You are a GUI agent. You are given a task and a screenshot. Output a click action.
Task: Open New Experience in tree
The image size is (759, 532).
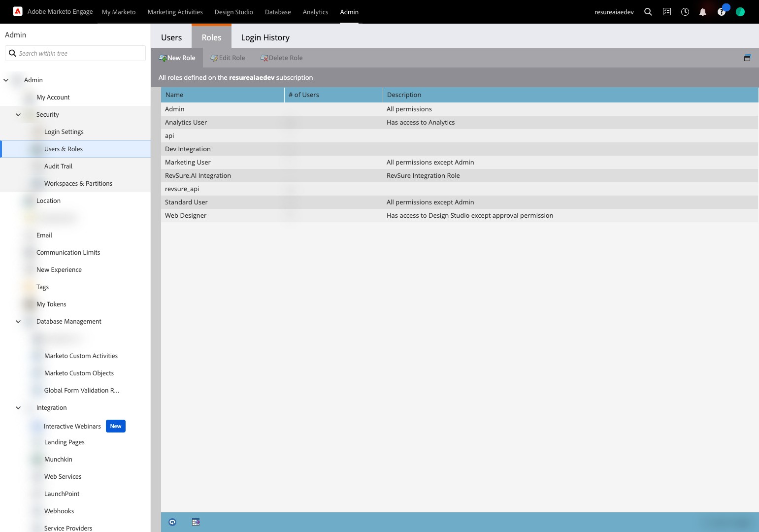(x=59, y=269)
